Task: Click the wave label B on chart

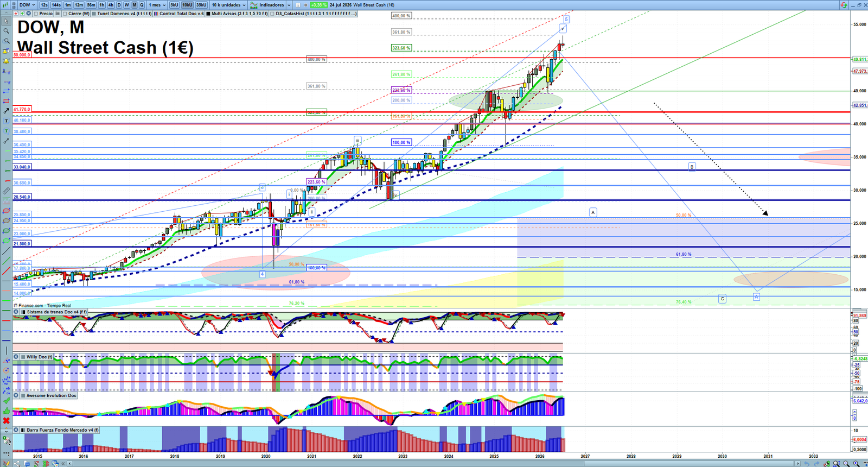Action: 692,167
